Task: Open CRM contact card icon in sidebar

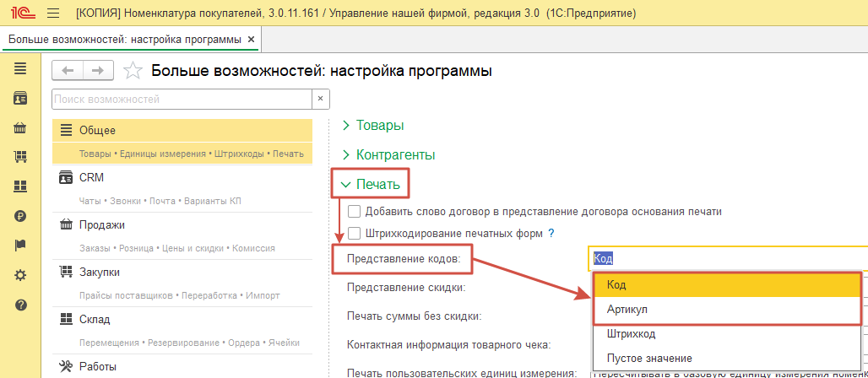Action: (x=20, y=99)
